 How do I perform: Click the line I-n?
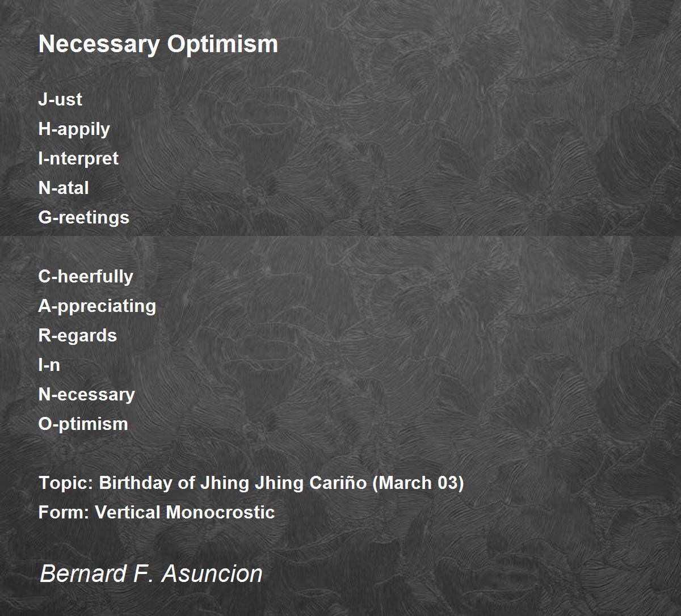pos(49,365)
